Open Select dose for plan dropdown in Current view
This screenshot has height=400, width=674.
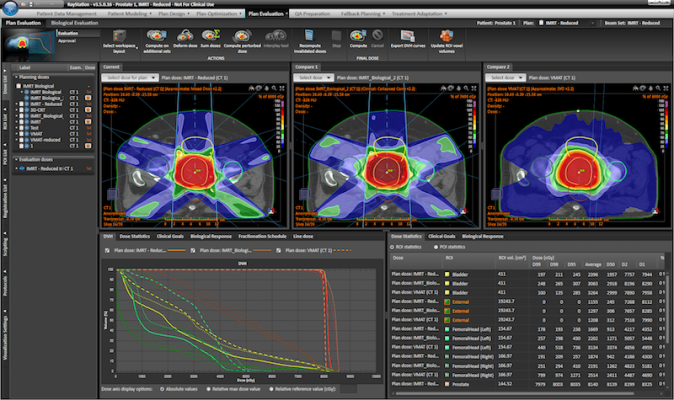(128, 76)
